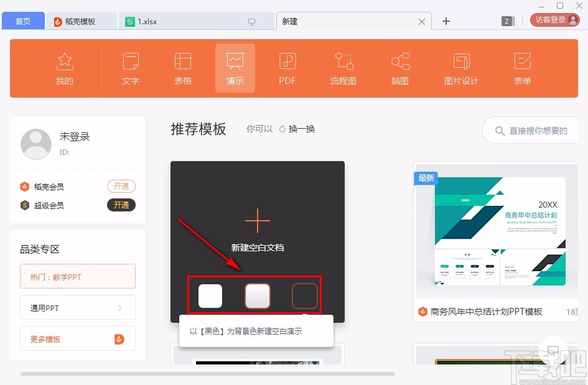The image size is (588, 385).
Task: Select the 演示 presentation icon
Action: (235, 67)
